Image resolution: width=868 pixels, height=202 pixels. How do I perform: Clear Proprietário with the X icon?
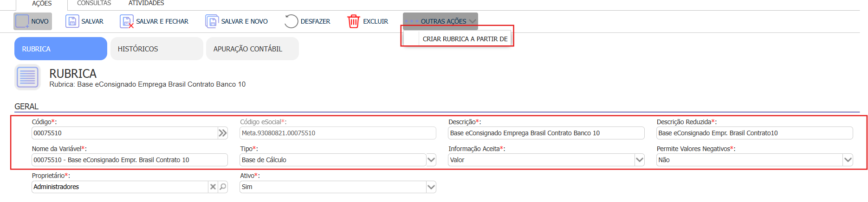click(213, 187)
